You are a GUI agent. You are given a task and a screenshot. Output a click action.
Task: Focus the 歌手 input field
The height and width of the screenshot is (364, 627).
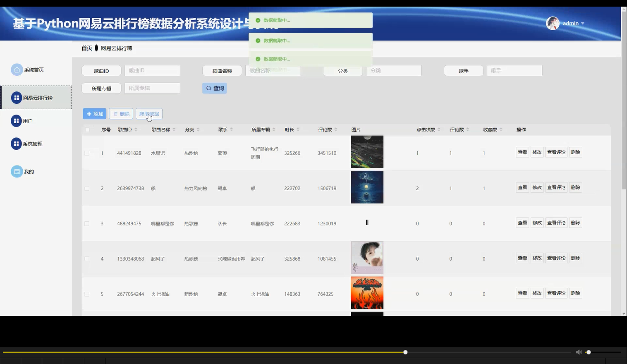515,71
